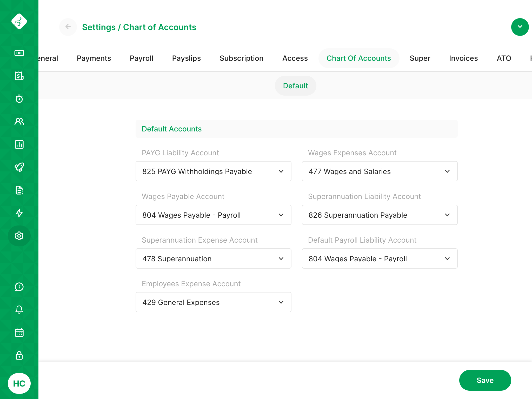Select the lightning bolt quick actions icon

coord(19,213)
